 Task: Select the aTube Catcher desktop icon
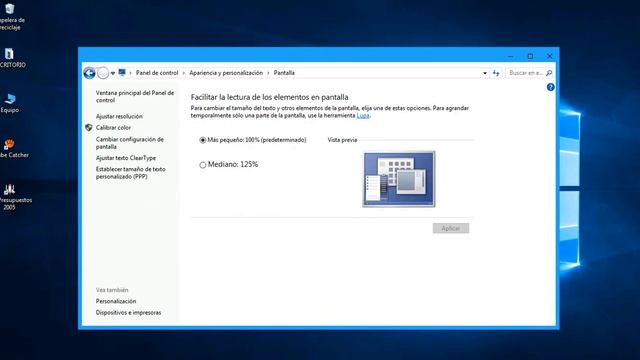pos(11,148)
